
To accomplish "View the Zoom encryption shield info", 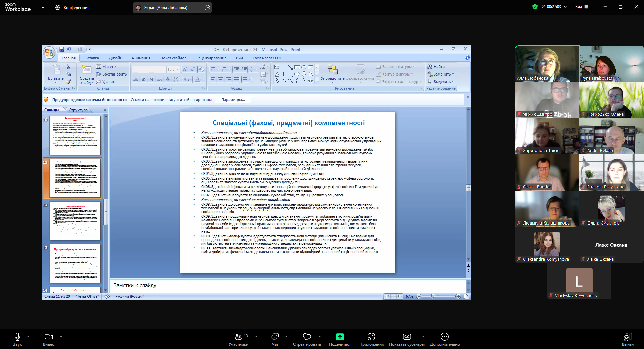I will [x=535, y=7].
